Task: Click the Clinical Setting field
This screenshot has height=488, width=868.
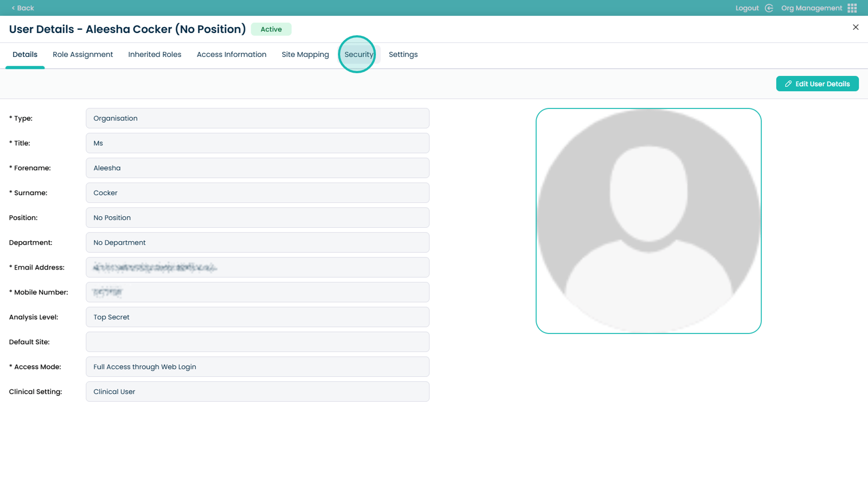Action: [x=257, y=391]
